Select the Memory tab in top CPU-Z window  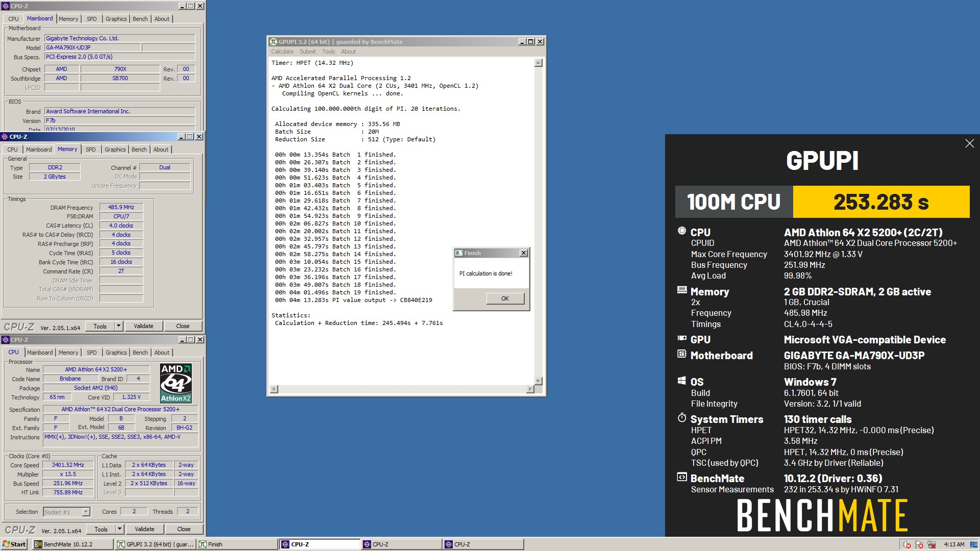(x=68, y=19)
